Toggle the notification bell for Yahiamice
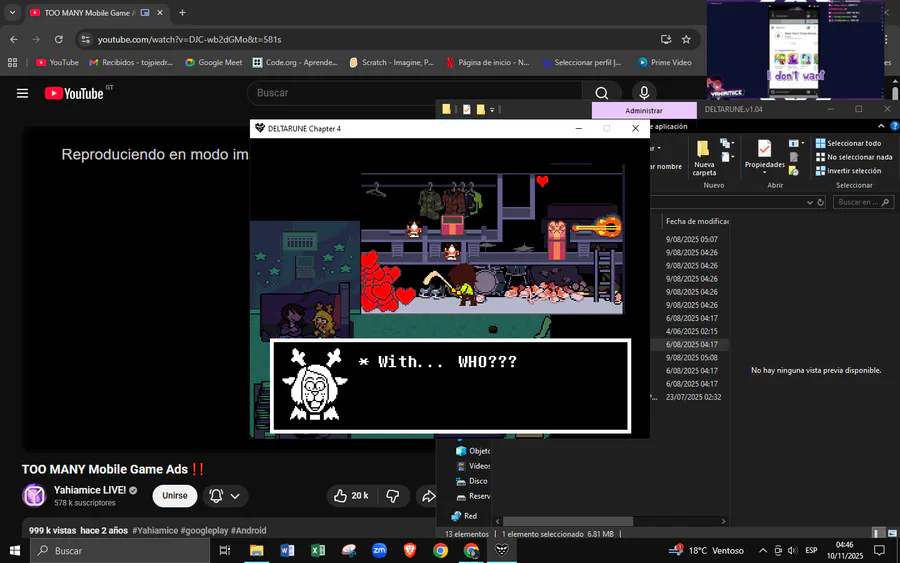 224,496
